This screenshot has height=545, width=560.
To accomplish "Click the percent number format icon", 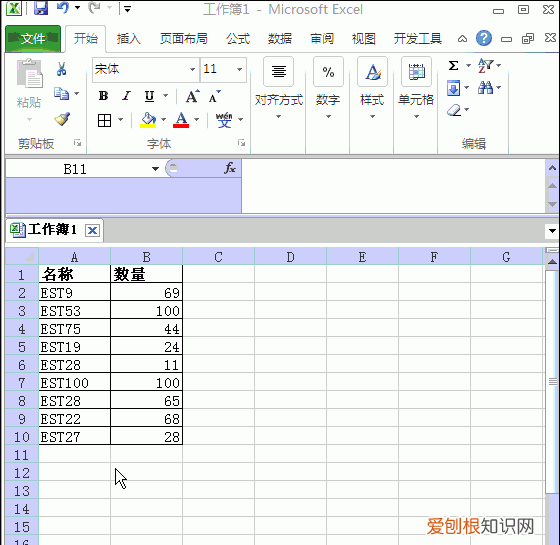I will (x=328, y=71).
